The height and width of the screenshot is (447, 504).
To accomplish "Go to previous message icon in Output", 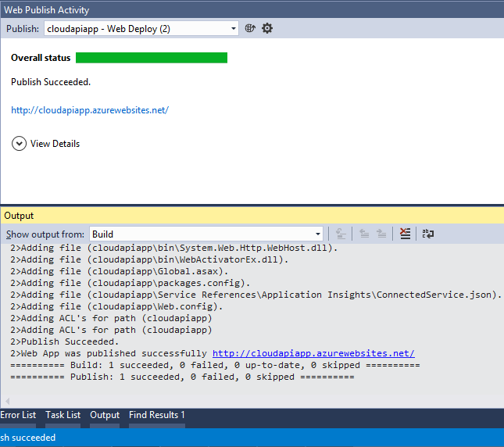I will click(364, 234).
